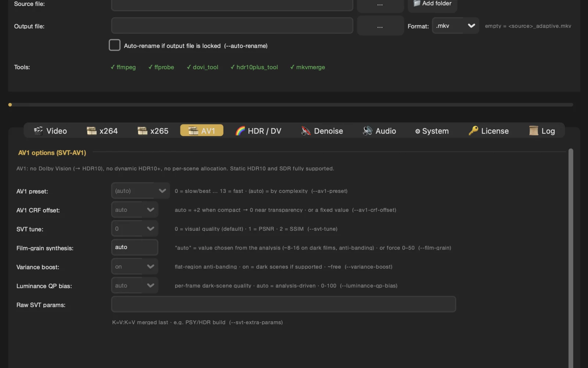Open the Variance boost dropdown
Viewport: 588px width, 368px height.
(135, 266)
